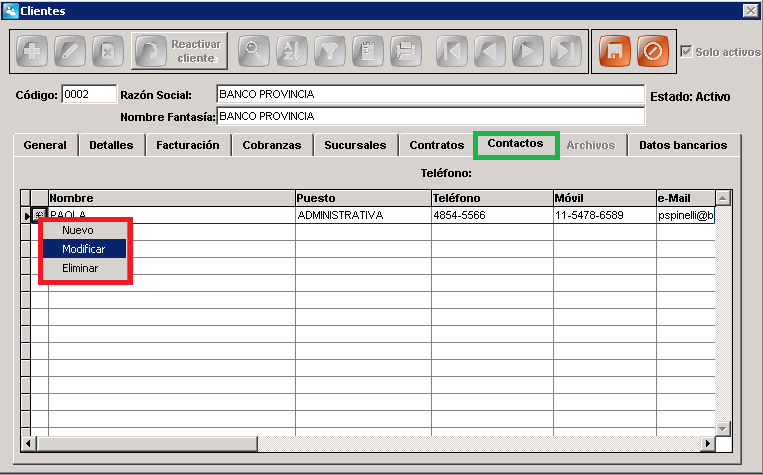Viewport: 763px width, 475px height.
Task: Click the print icon
Action: 406,51
